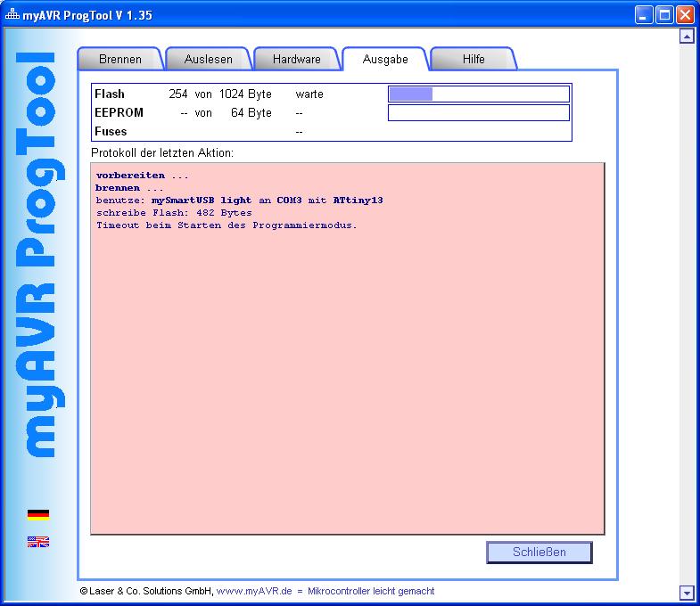Image resolution: width=700 pixels, height=606 pixels.
Task: Click the scrollbar up arrow
Action: click(x=687, y=36)
